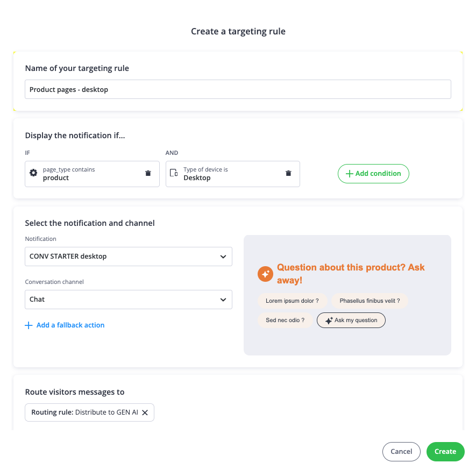Click the sparkle icon in Ask my question
The width and height of the screenshot is (476, 470).
(x=329, y=321)
